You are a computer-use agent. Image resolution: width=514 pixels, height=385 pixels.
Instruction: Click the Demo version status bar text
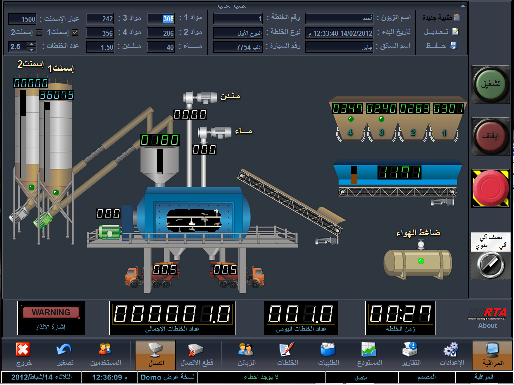(167, 377)
